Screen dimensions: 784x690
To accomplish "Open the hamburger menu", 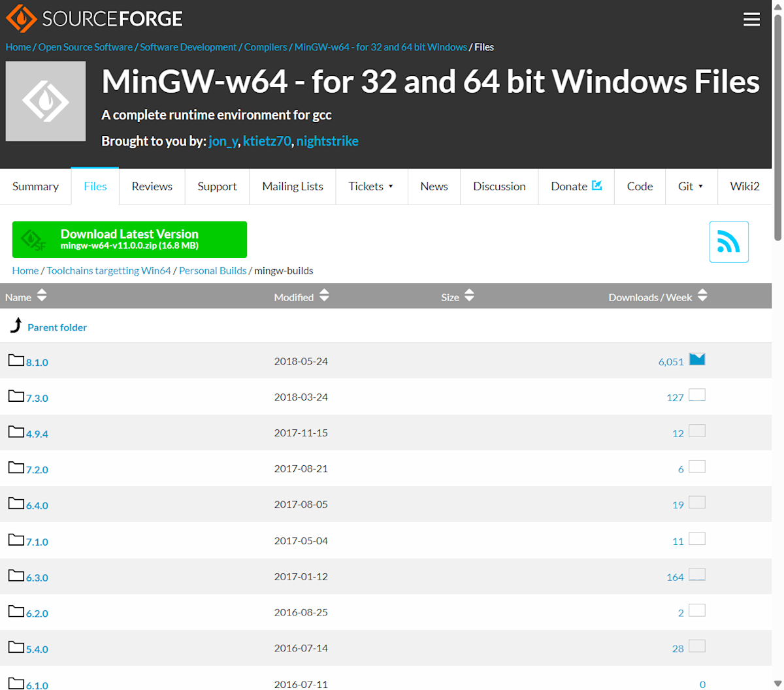I will 751,20.
